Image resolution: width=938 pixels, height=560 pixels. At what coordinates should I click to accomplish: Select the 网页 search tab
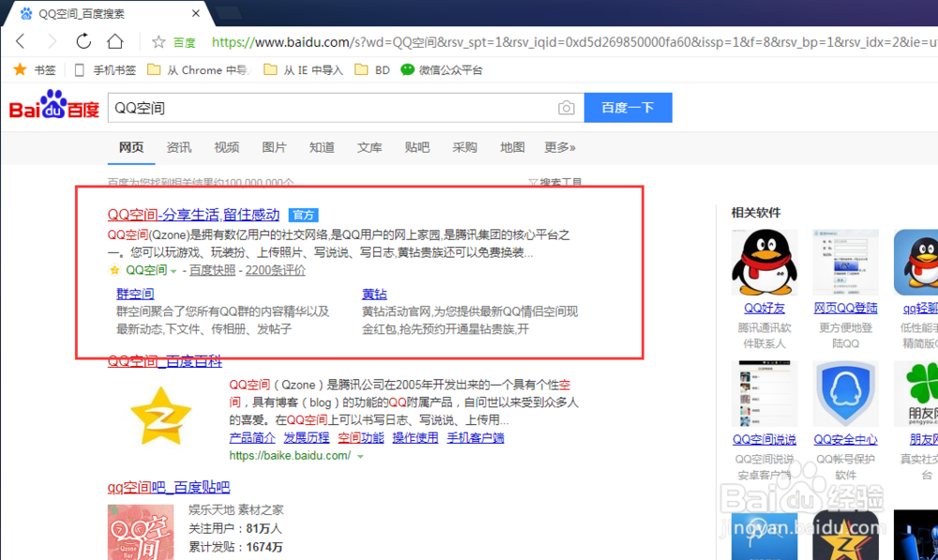pyautogui.click(x=131, y=148)
